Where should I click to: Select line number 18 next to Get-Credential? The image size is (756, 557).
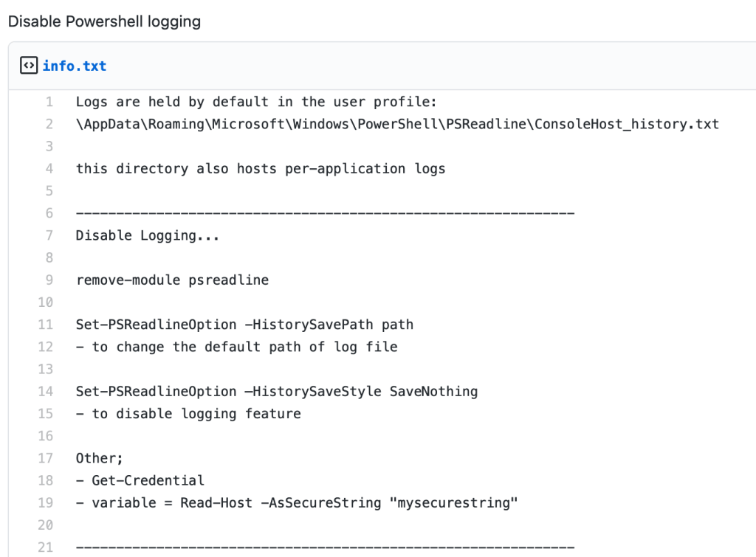click(46, 480)
